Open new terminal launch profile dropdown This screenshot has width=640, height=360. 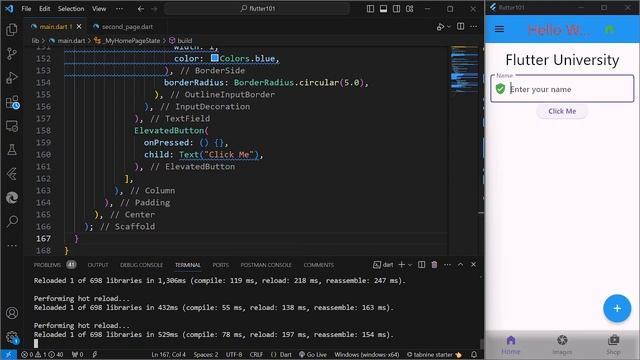[410, 265]
